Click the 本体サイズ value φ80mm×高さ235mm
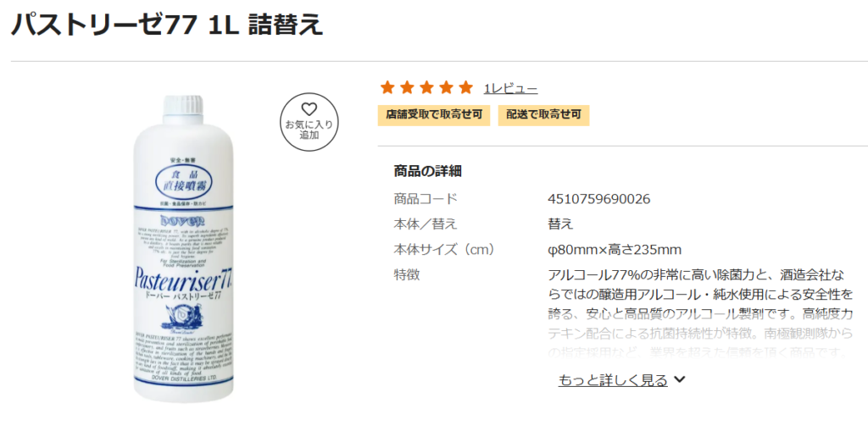 [615, 249]
